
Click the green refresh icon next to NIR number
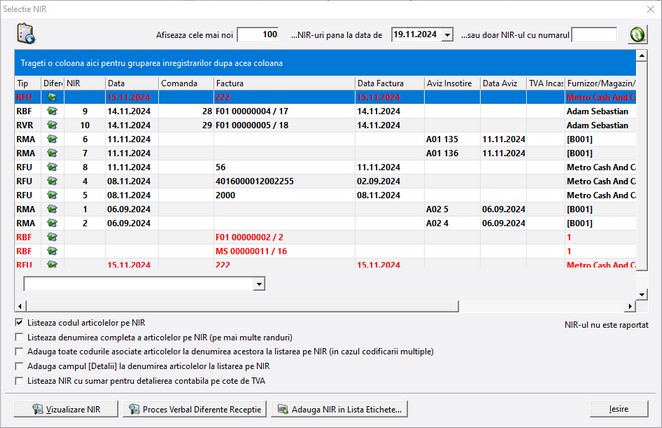pos(636,35)
